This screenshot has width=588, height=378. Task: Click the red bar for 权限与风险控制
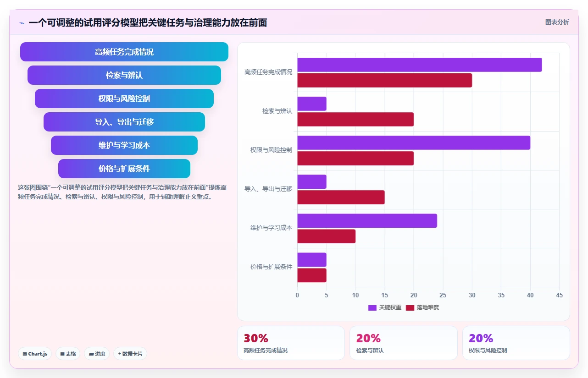pos(355,158)
